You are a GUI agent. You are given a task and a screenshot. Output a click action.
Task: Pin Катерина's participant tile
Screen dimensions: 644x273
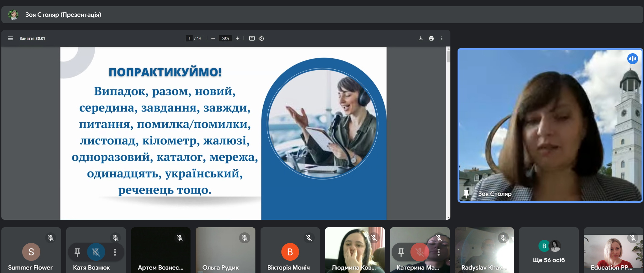pyautogui.click(x=401, y=252)
